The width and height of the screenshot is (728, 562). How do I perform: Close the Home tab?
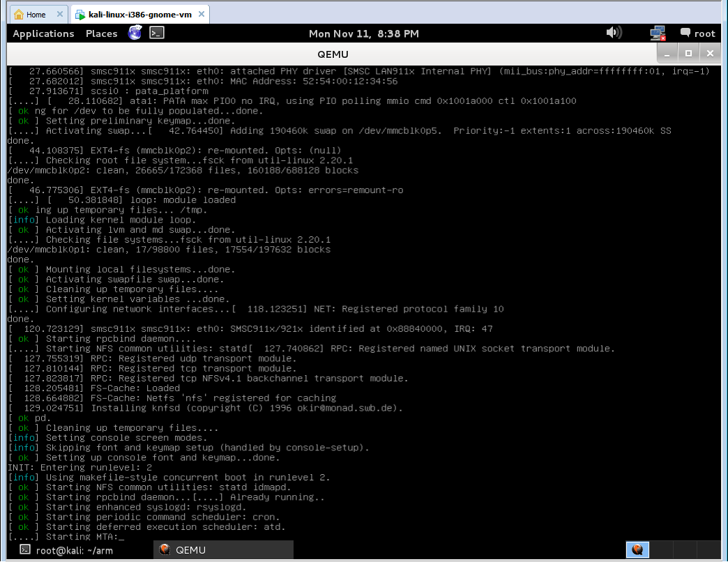click(60, 14)
